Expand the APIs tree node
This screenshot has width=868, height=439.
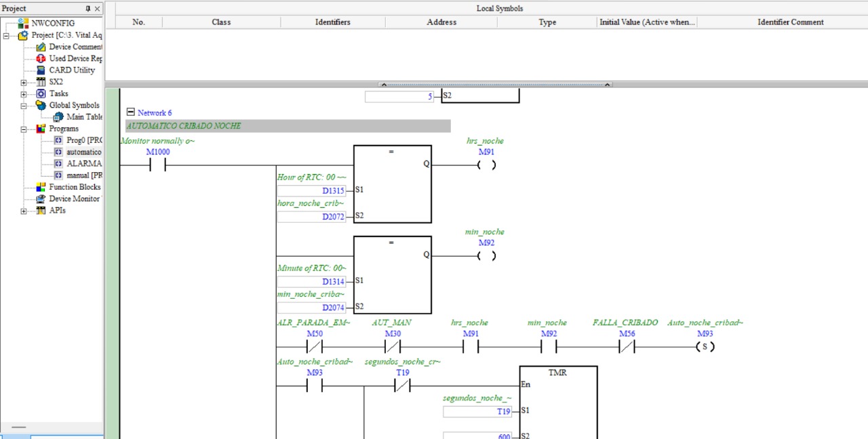24,210
